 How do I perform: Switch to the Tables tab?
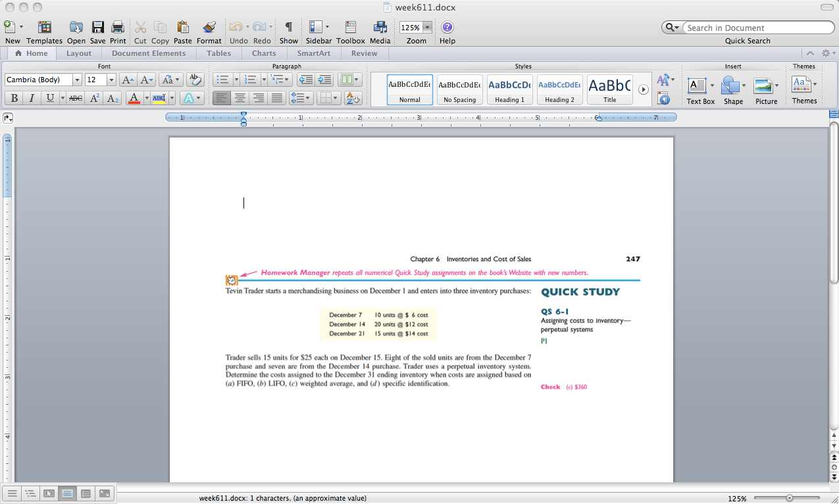pyautogui.click(x=218, y=53)
